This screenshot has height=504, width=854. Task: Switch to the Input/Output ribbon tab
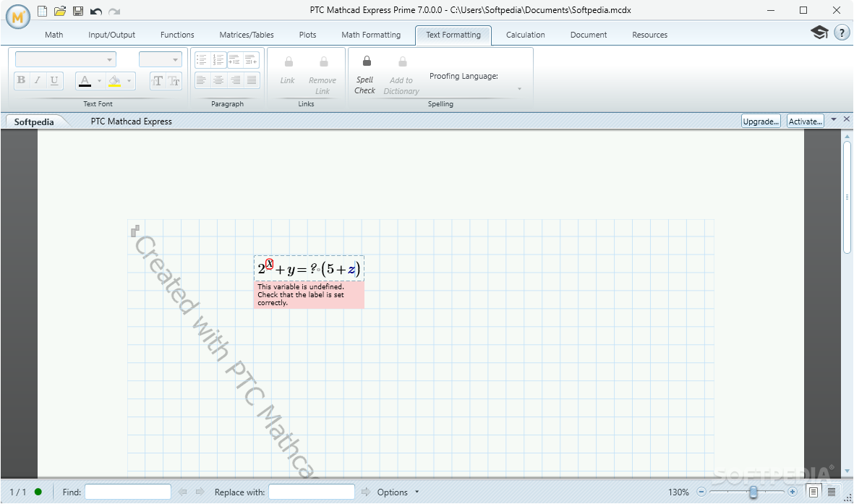111,35
